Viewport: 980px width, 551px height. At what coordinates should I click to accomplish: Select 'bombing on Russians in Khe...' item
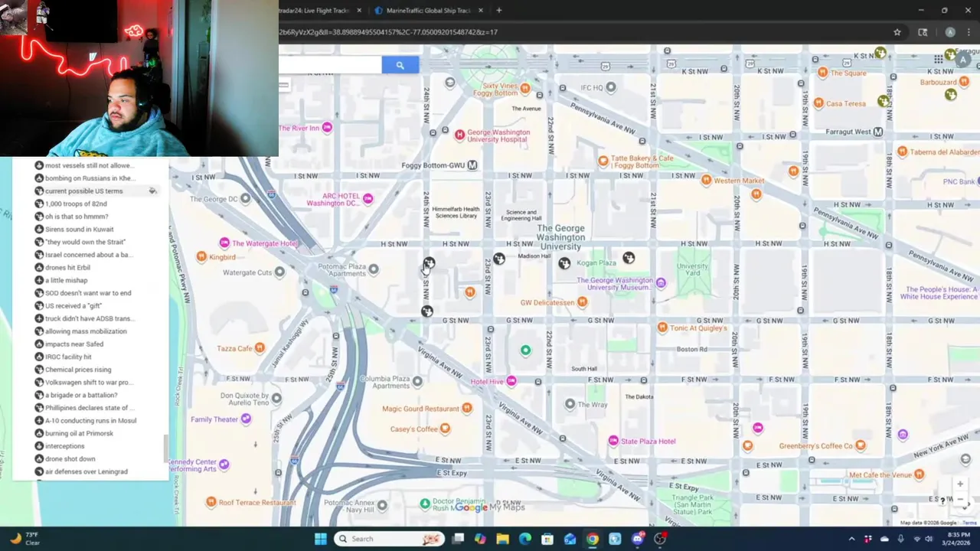[x=89, y=178]
